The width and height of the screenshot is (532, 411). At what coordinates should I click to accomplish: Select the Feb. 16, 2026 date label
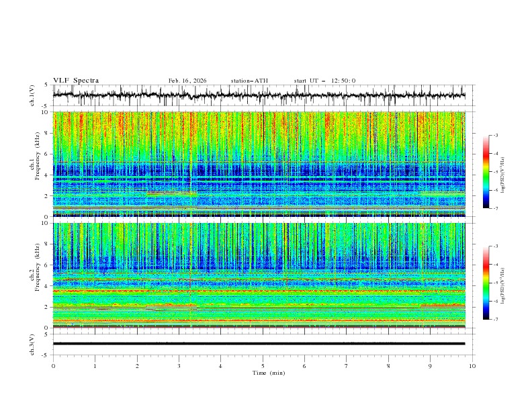pyautogui.click(x=187, y=81)
